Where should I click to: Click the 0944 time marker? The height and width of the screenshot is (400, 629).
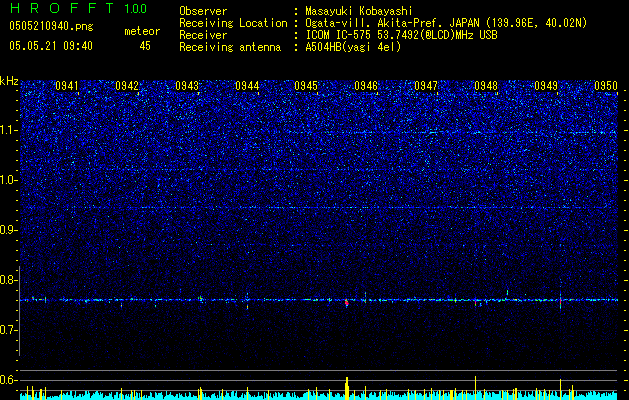click(247, 86)
